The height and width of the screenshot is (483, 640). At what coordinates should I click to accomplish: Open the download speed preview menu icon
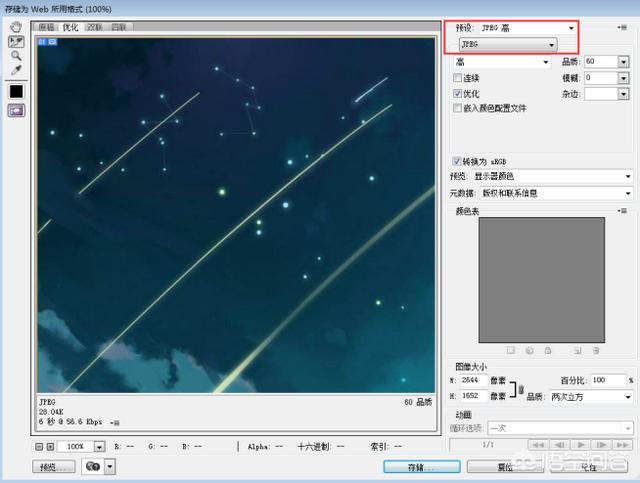(x=115, y=423)
